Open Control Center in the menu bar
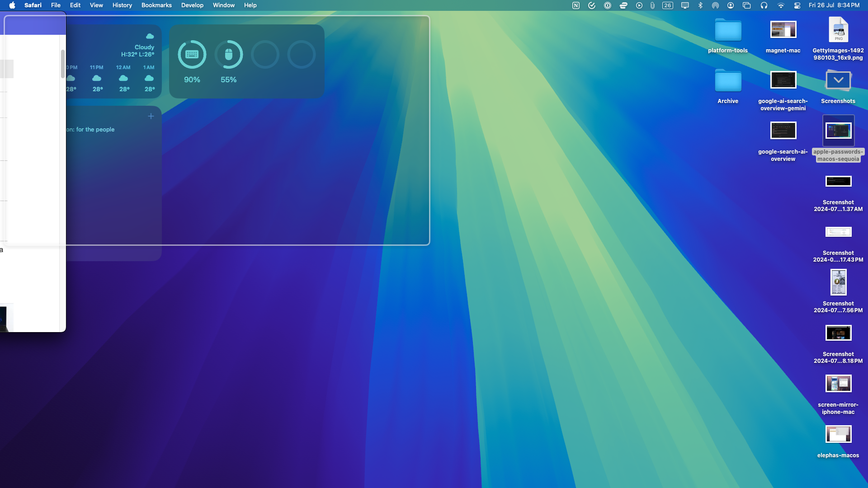 pyautogui.click(x=797, y=5)
